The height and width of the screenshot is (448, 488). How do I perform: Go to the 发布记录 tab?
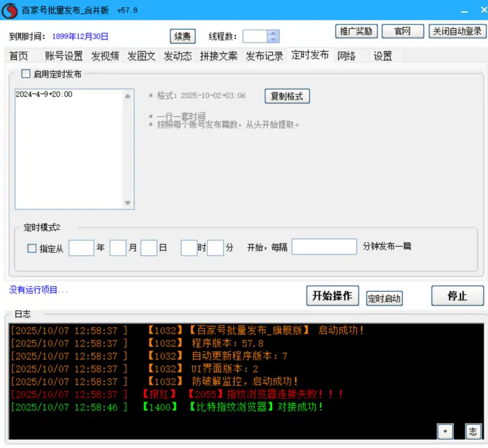(264, 56)
